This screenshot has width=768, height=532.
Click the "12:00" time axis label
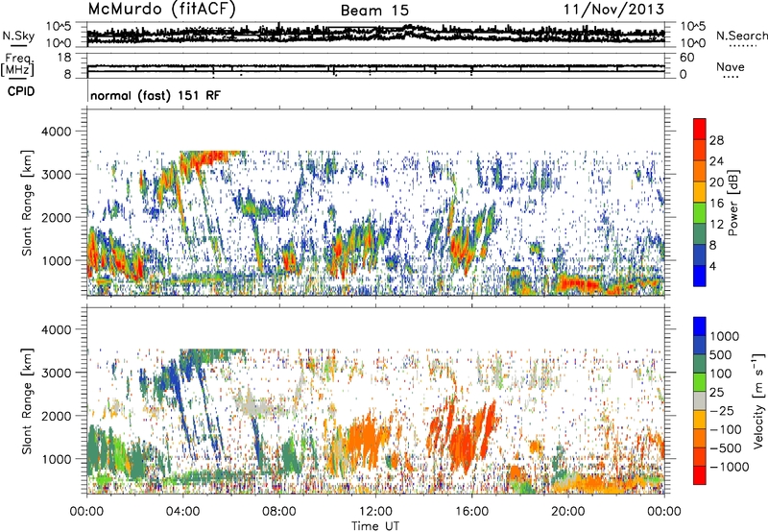[375, 512]
